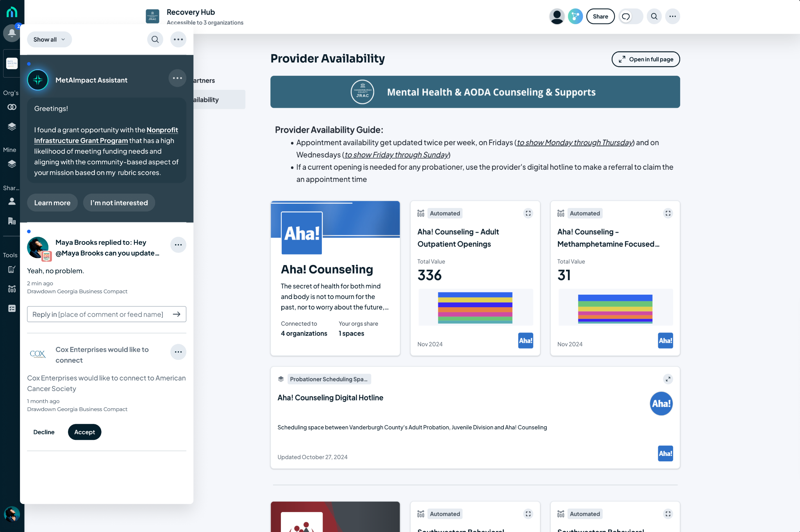Select the Availability sidebar tab
The height and width of the screenshot is (532, 800).
point(220,100)
